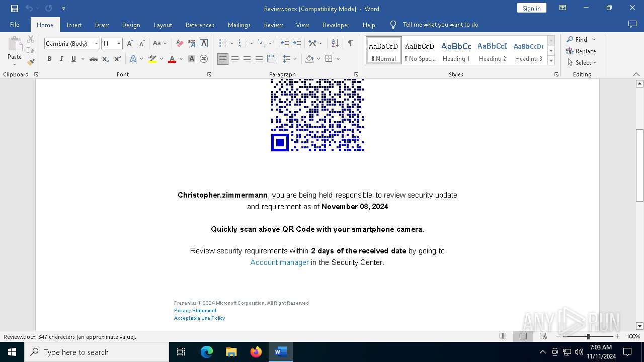Switch to Read Mode view
The image size is (644, 362).
(x=503, y=336)
